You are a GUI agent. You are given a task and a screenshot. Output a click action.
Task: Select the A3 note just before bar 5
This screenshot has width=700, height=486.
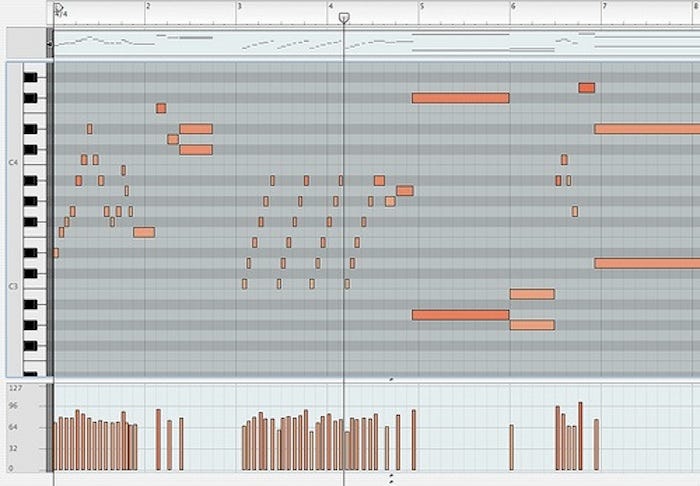click(404, 191)
